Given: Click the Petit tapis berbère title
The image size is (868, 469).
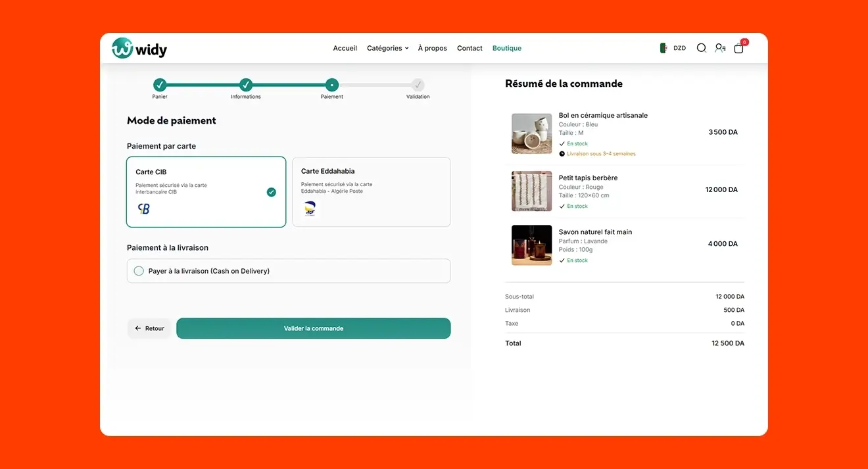Looking at the screenshot, I should click(x=588, y=178).
